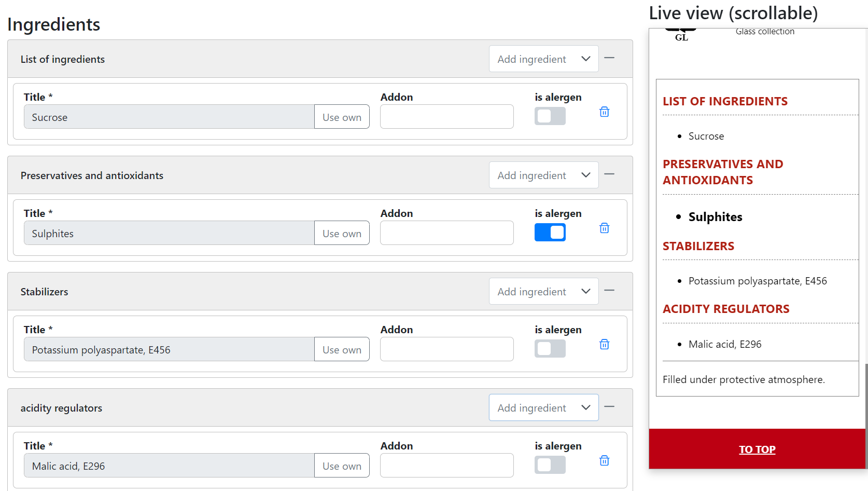The width and height of the screenshot is (868, 491).
Task: Toggle allergen switch for Malic acid
Action: (x=550, y=465)
